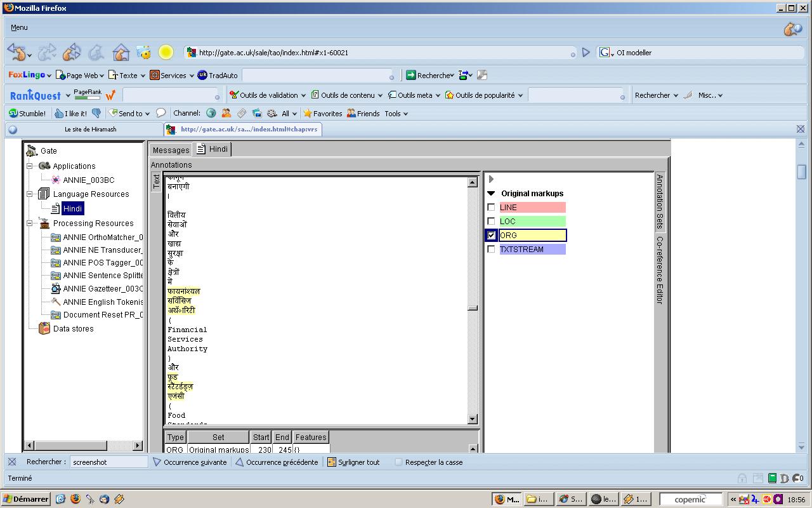Open Outils de contenu menu
This screenshot has height=508, width=812.
coord(347,95)
